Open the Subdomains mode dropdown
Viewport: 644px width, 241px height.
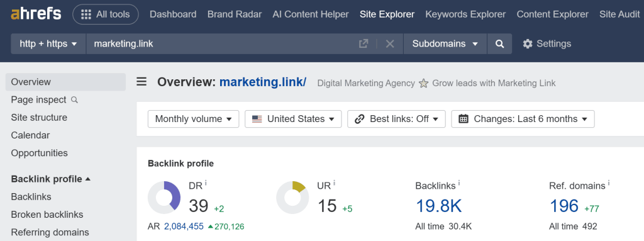pos(445,43)
